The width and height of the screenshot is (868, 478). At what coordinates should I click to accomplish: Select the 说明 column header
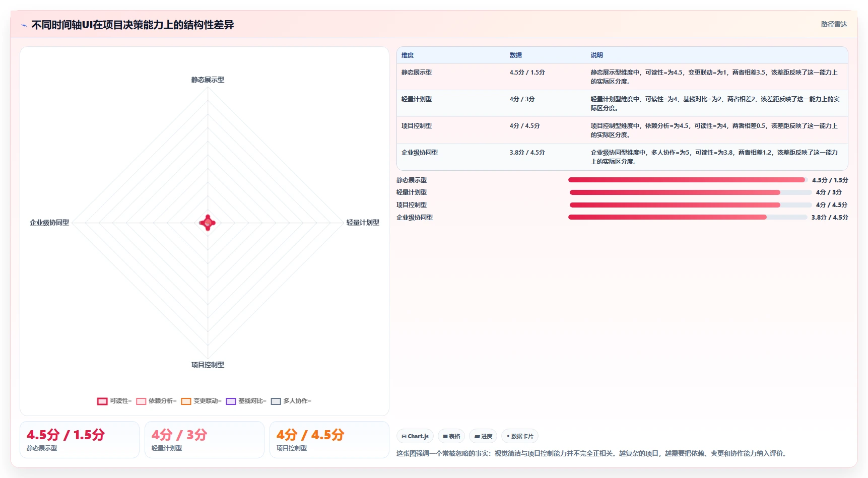click(596, 55)
